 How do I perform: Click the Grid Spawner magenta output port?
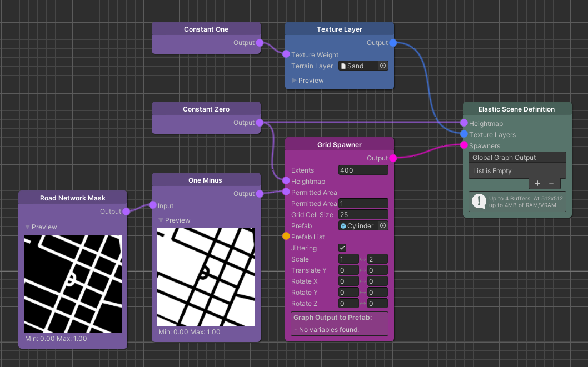pyautogui.click(x=393, y=158)
